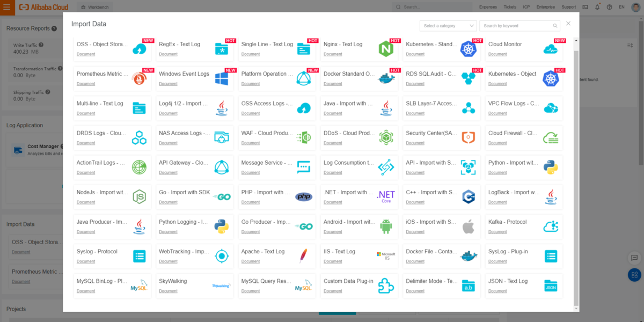Select the MySQL BinLog icon

pos(139,286)
